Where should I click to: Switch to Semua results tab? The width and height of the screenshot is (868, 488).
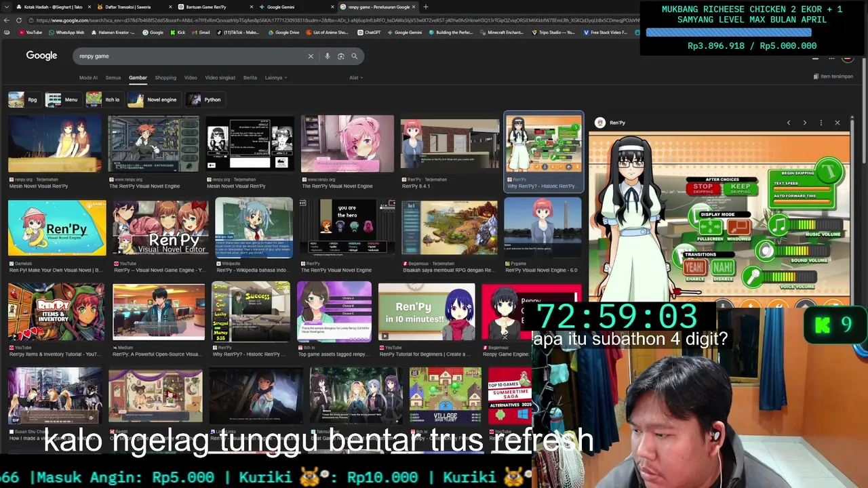coord(113,77)
